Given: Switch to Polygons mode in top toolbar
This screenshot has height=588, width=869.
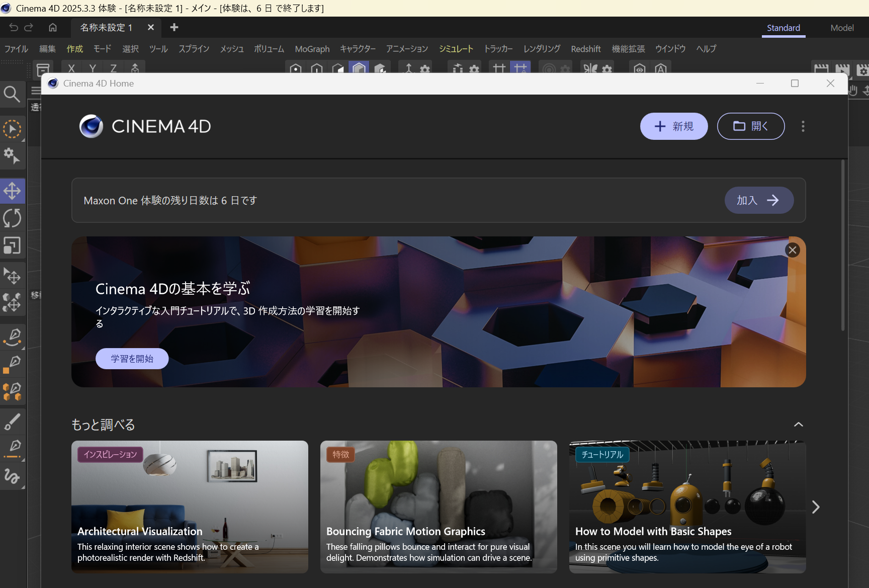Looking at the screenshot, I should point(338,67).
